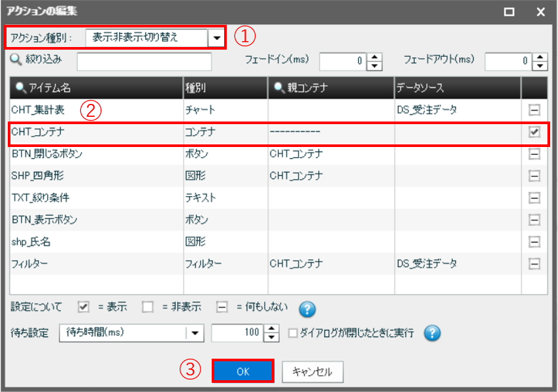
Task: Open the アクション種別 dropdown
Action: tap(216, 38)
